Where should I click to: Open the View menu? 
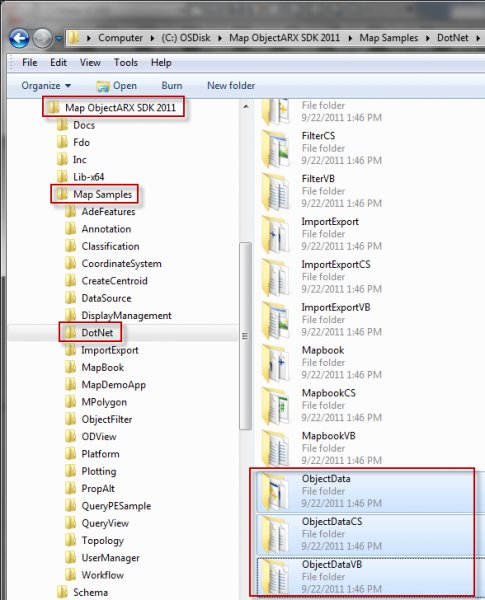(x=90, y=62)
